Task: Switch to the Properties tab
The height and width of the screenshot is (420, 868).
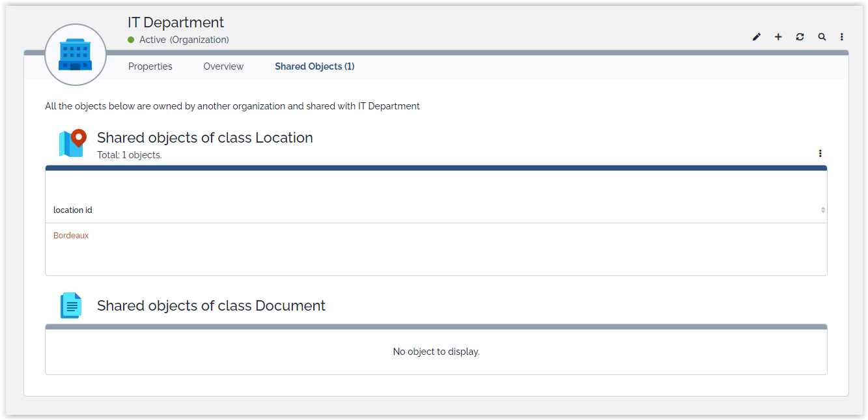Action: coord(150,66)
